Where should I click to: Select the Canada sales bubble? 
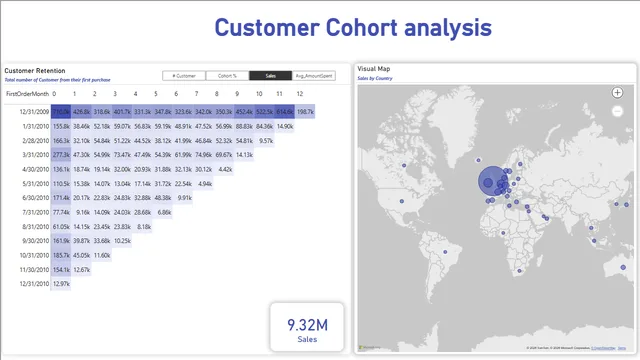point(404,165)
